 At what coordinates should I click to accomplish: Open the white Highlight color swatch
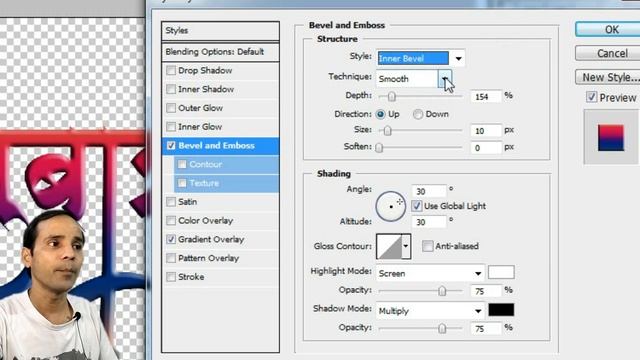coord(501,272)
